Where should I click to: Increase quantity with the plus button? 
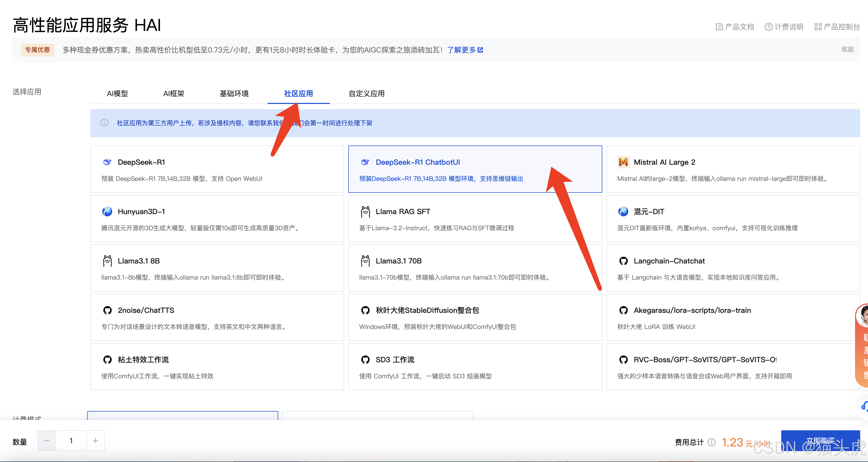(95, 441)
